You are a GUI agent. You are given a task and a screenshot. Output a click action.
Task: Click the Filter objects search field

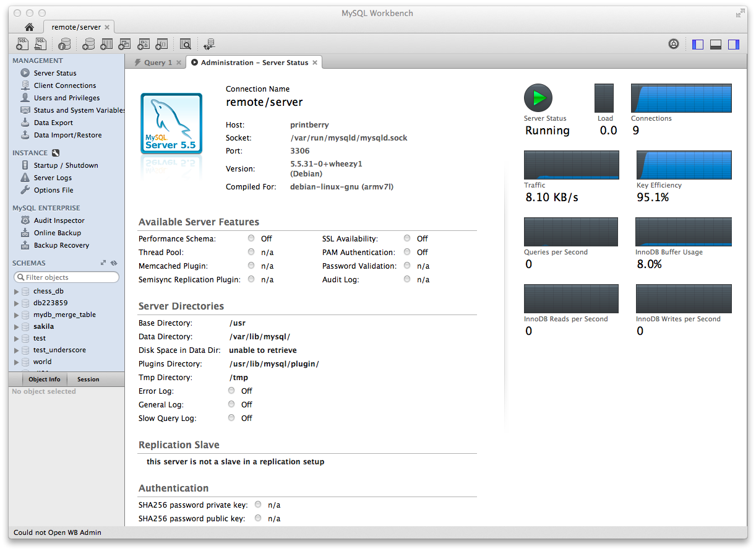68,277
